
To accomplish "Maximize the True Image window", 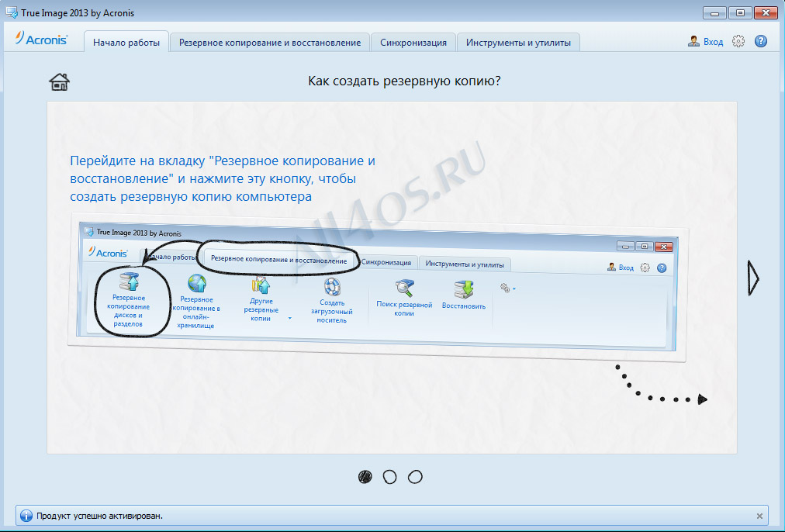I will click(x=740, y=12).
